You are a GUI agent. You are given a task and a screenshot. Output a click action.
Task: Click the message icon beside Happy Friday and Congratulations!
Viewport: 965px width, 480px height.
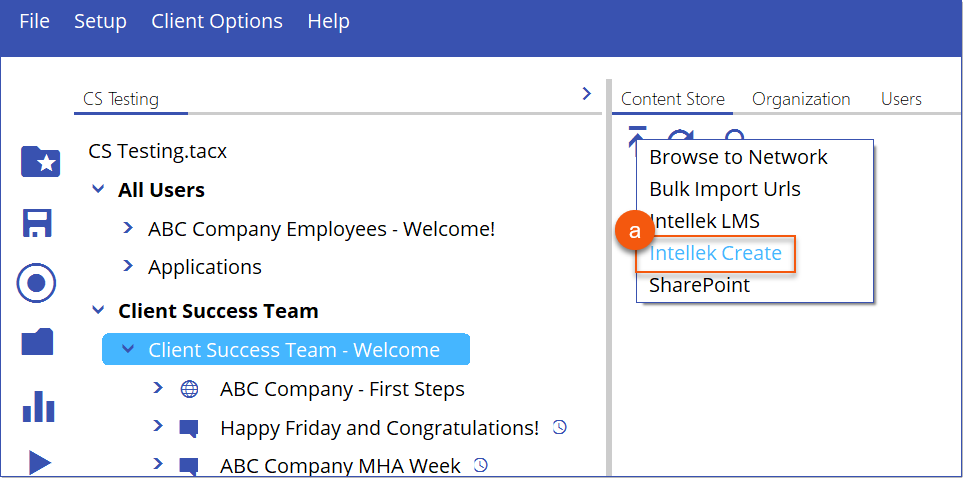(x=189, y=428)
